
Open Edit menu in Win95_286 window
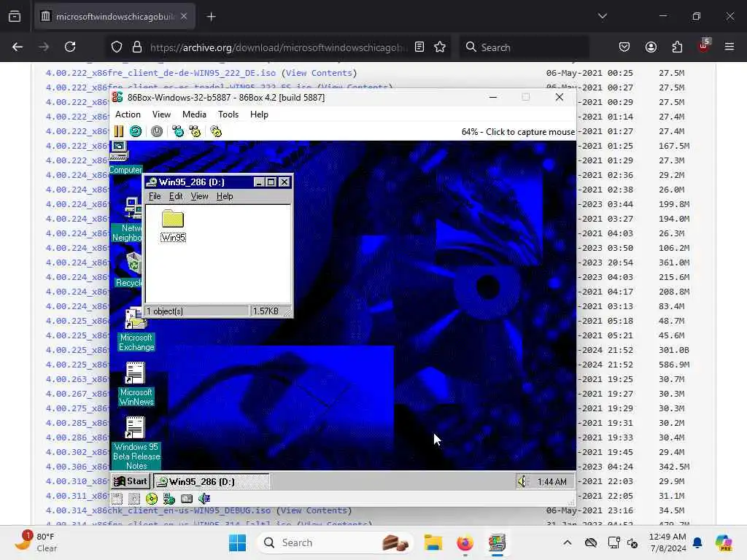click(x=176, y=196)
